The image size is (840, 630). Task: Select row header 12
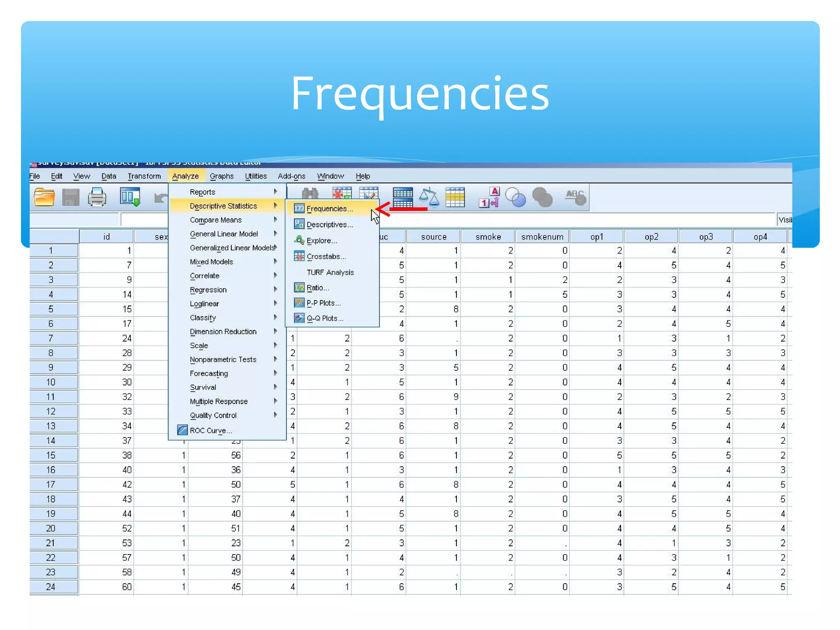click(54, 411)
